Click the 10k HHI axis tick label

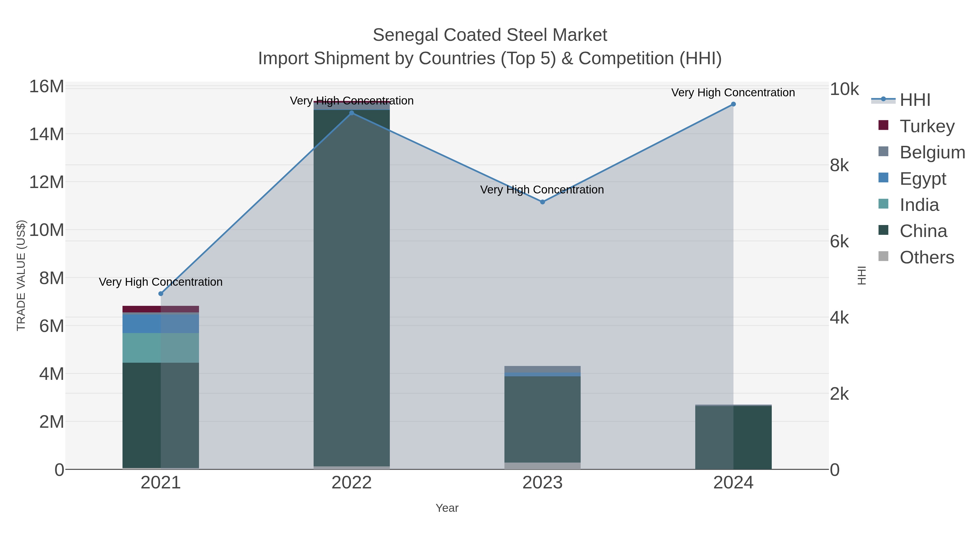pyautogui.click(x=845, y=89)
